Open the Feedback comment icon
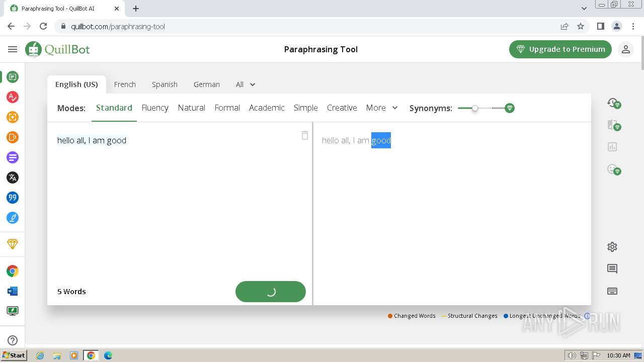This screenshot has height=362, width=644. coord(612,269)
